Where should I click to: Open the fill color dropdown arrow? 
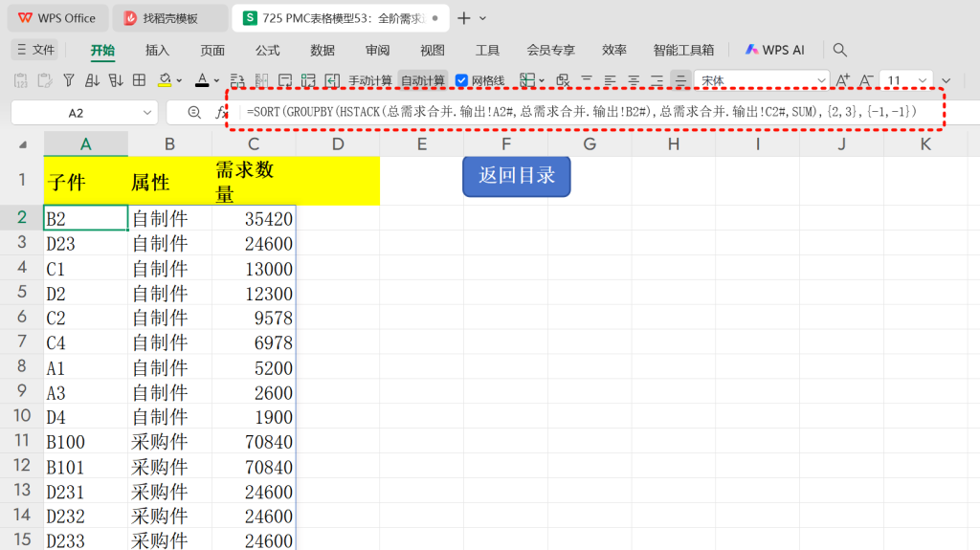[x=179, y=80]
